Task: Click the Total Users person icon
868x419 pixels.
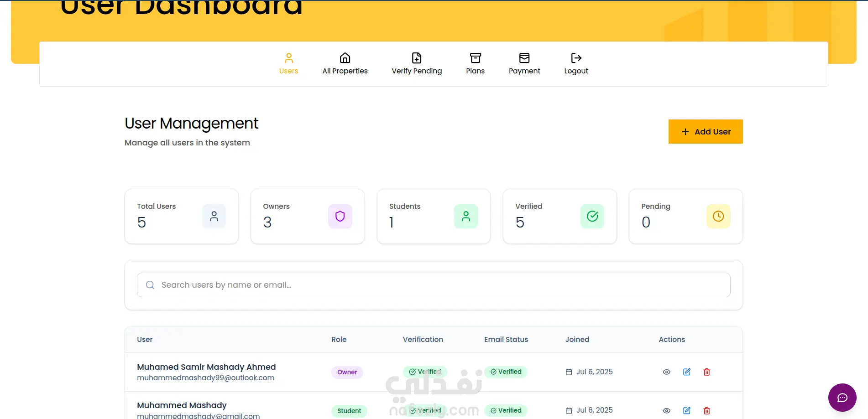Action: [214, 216]
